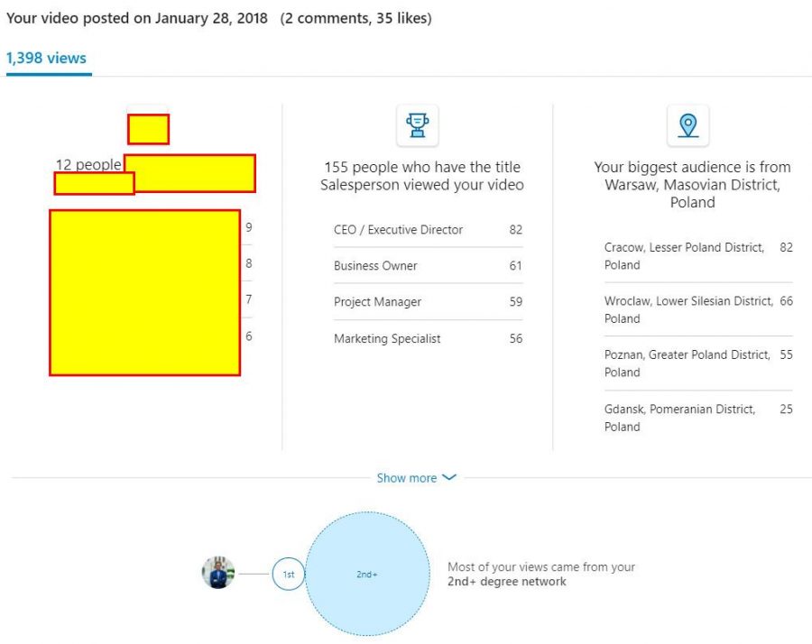Click the video posted January 28 title
This screenshot has width=812, height=644.
coord(137,18)
